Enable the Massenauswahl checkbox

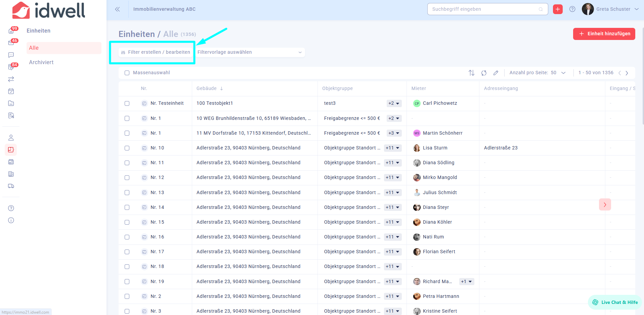(127, 73)
